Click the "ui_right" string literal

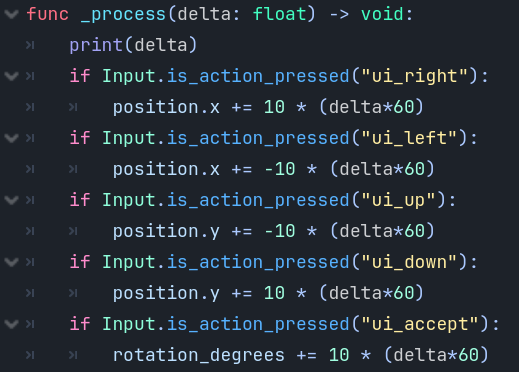click(415, 76)
